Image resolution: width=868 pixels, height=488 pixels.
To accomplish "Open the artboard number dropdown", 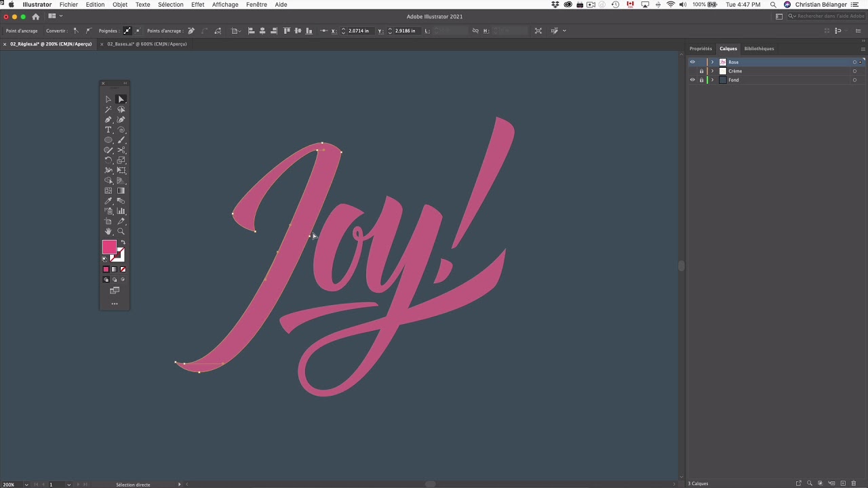I will [68, 485].
